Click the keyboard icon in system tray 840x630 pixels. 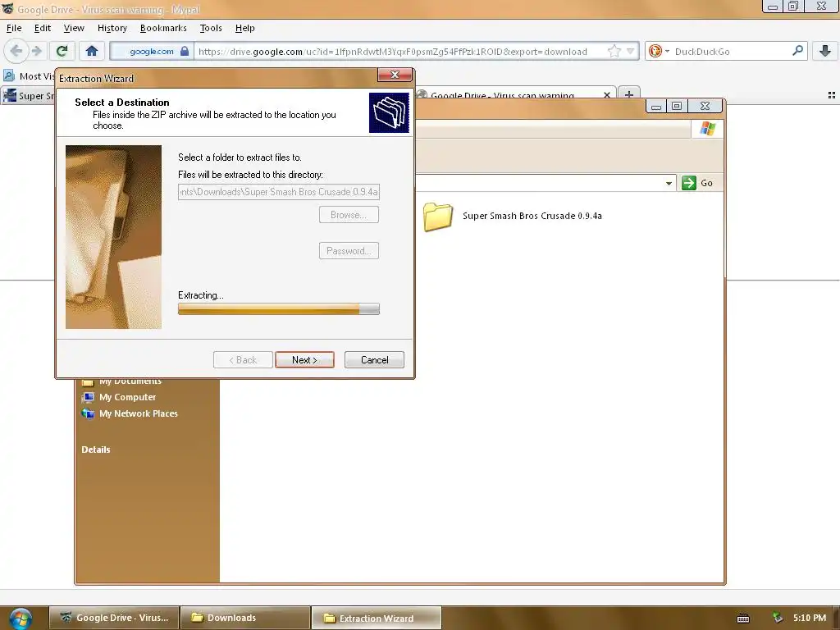(743, 619)
